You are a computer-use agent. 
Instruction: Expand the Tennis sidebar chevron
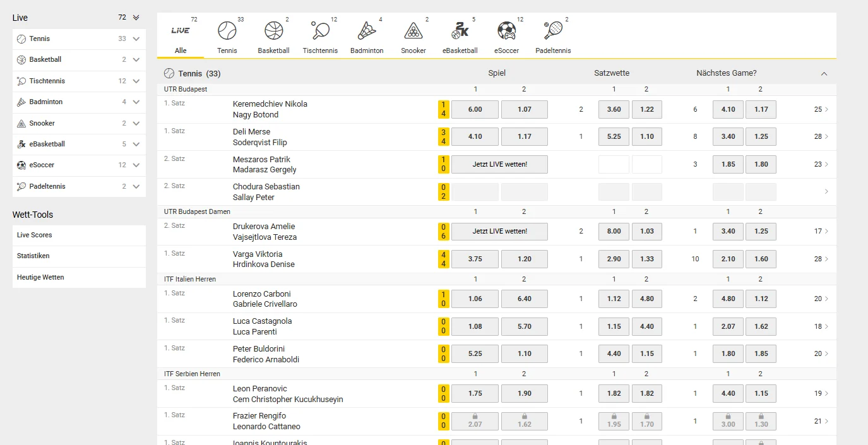[x=136, y=39]
